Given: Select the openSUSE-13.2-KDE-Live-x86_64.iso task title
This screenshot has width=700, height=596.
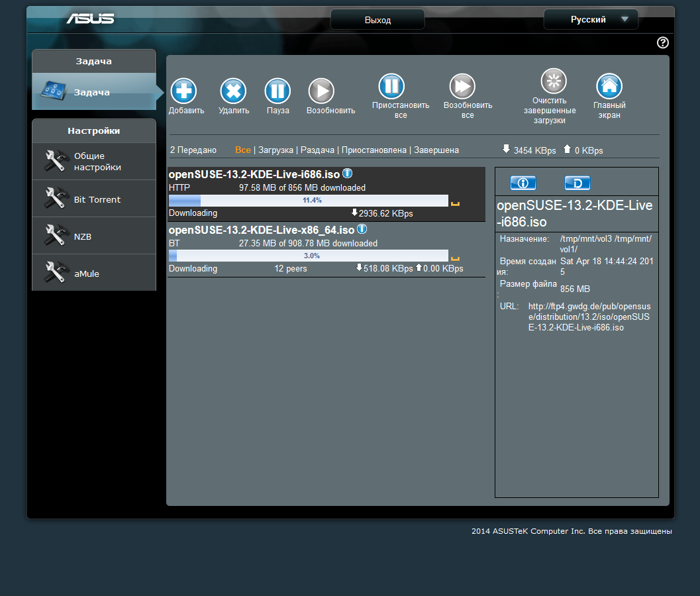Looking at the screenshot, I should pyautogui.click(x=261, y=230).
